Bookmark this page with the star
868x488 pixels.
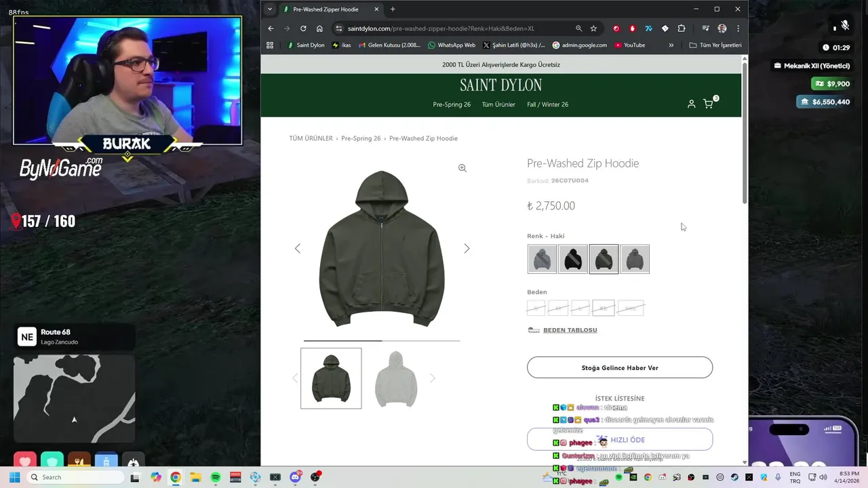[x=593, y=28]
